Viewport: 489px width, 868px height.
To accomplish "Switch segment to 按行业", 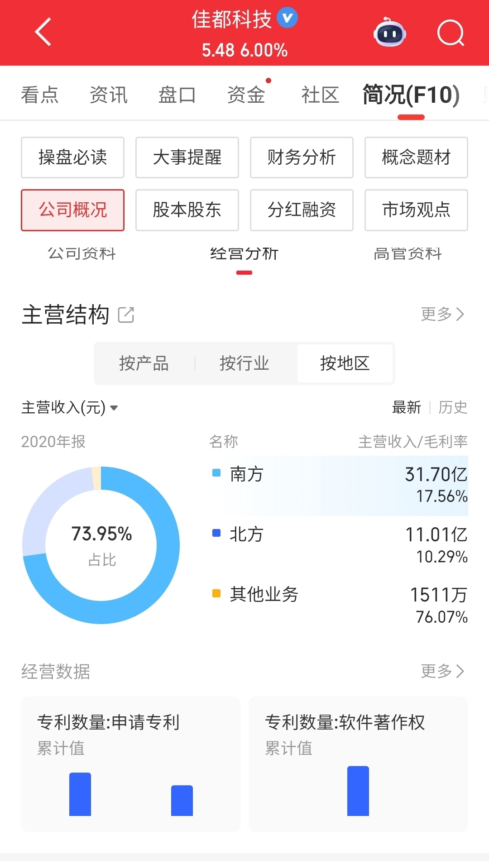I will [x=244, y=363].
